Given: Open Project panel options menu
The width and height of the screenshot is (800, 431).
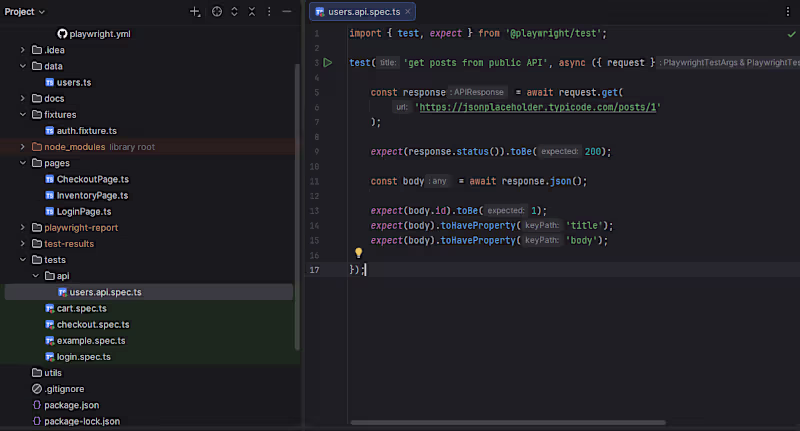Looking at the screenshot, I should coord(269,12).
